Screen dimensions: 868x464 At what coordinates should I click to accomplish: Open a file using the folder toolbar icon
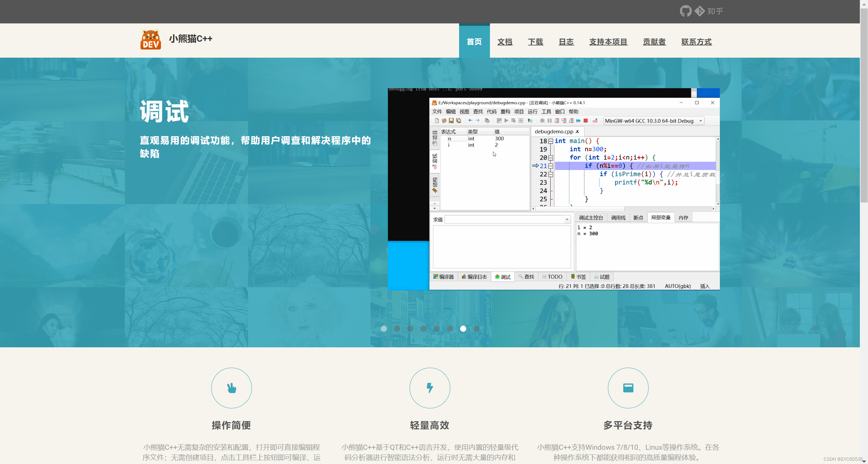(444, 120)
